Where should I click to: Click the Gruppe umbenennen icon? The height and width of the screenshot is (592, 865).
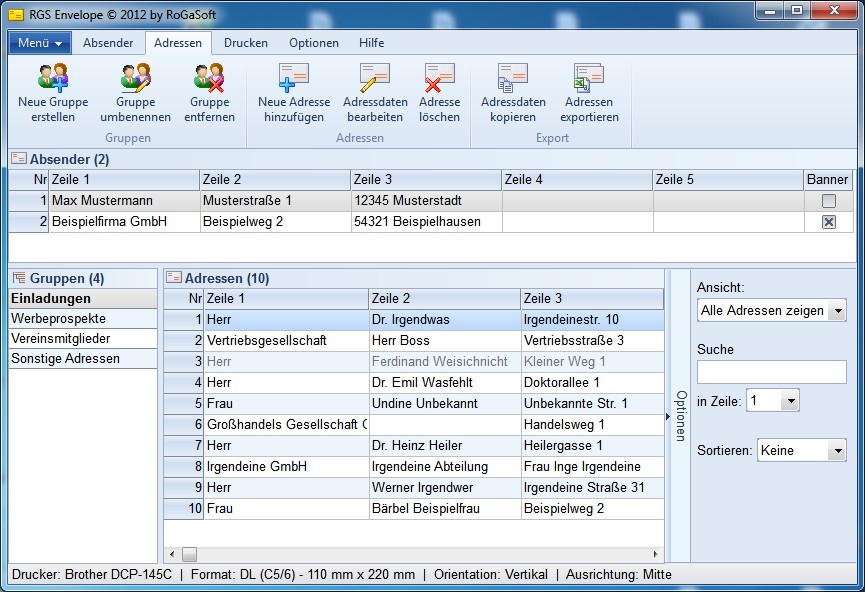coord(135,78)
